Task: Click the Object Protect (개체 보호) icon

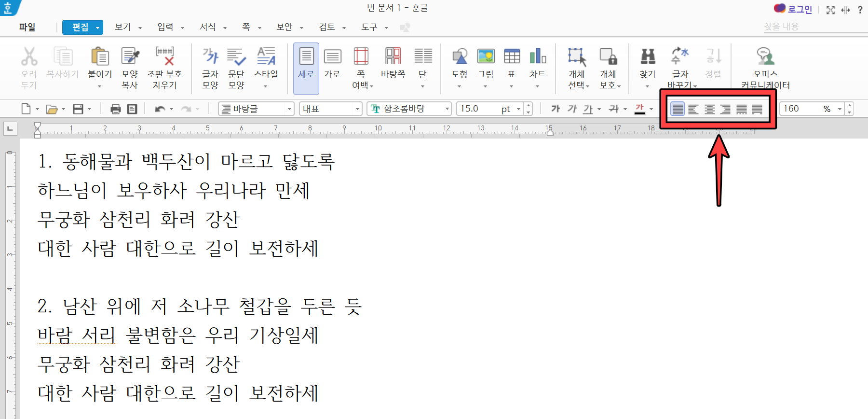Action: click(608, 57)
